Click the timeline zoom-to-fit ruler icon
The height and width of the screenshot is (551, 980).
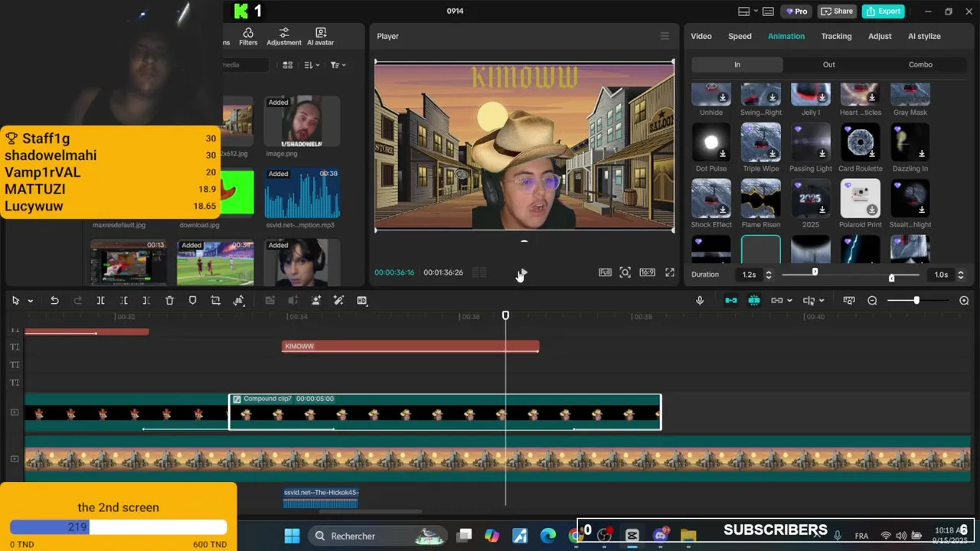(848, 301)
